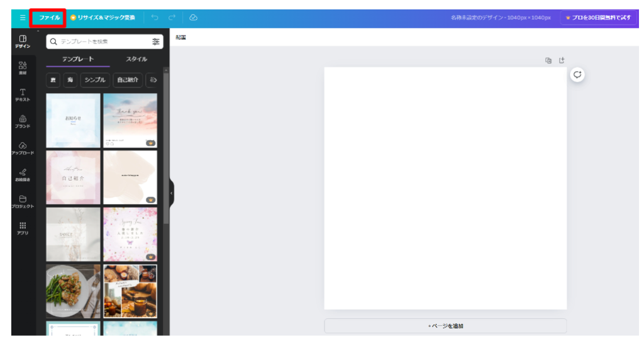Select the 自己紹介 category chip

(128, 80)
